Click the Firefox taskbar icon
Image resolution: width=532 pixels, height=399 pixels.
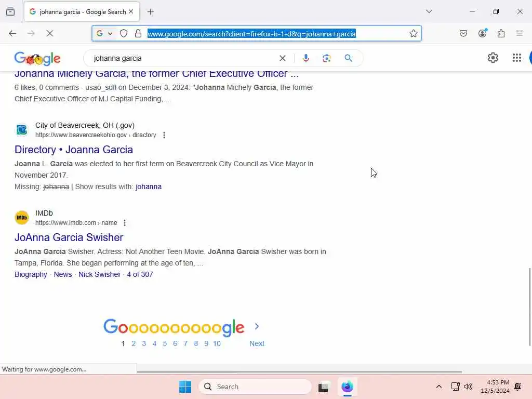348,387
